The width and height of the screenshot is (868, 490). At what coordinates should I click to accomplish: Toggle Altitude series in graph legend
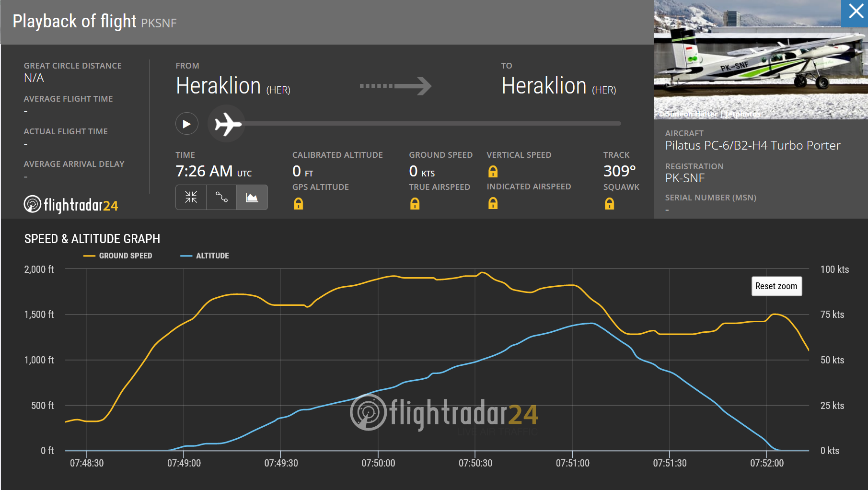[x=205, y=256]
